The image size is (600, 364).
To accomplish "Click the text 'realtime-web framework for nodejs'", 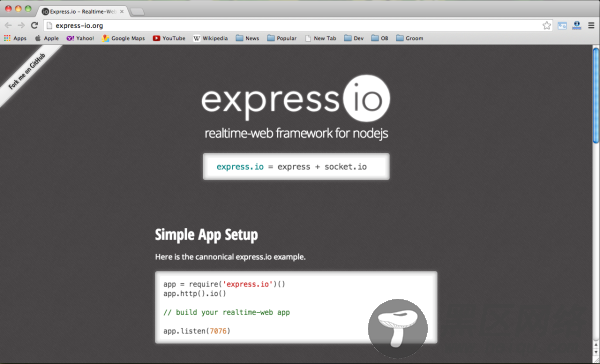I will 296,134.
